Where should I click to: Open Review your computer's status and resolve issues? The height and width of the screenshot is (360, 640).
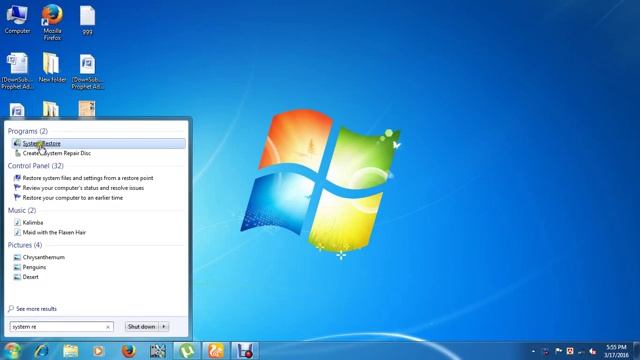coord(83,188)
